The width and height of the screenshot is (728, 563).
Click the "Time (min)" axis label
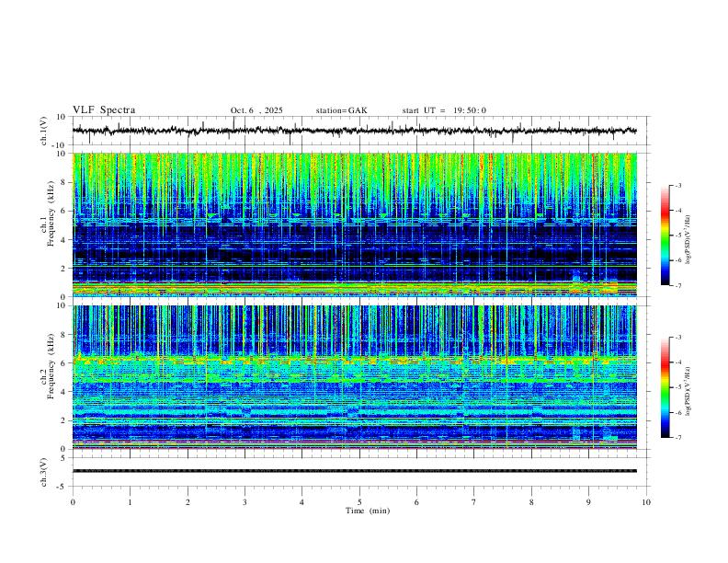coord(368,511)
